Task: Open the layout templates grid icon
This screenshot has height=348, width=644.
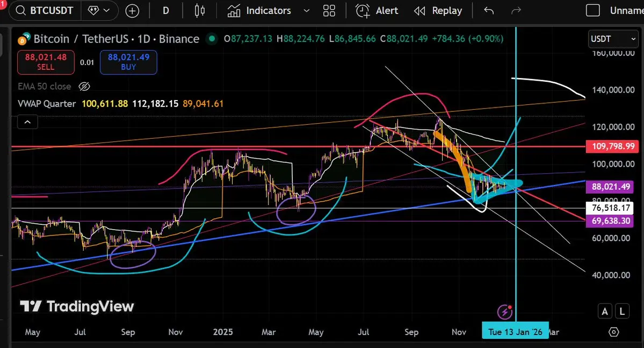Action: (x=329, y=11)
